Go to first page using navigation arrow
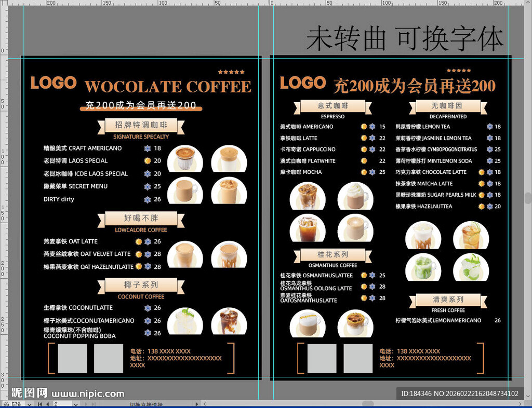 point(40,404)
